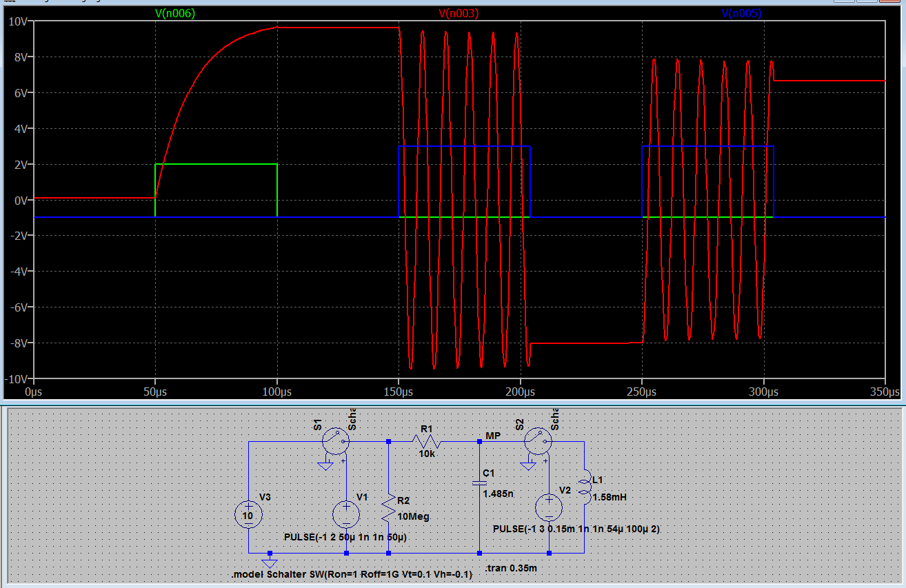
Task: Select the C1 capacitor symbol
Action: pos(479,483)
